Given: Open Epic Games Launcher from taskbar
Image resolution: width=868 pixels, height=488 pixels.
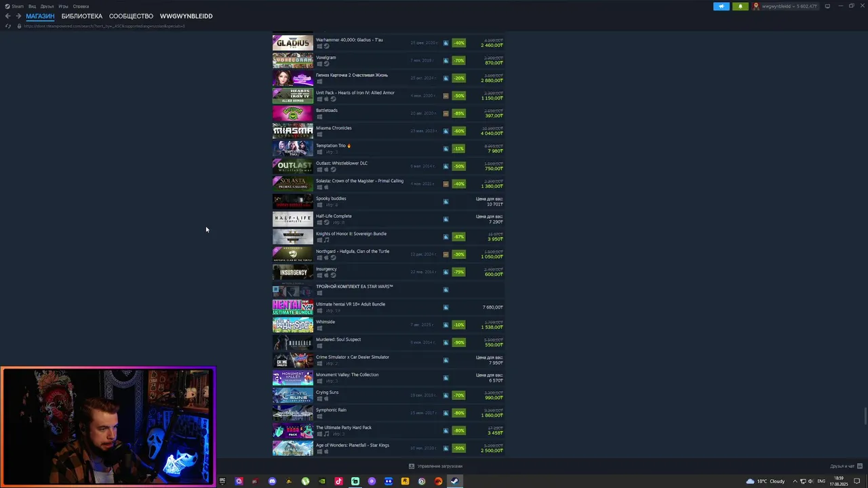Looking at the screenshot, I should (222, 481).
